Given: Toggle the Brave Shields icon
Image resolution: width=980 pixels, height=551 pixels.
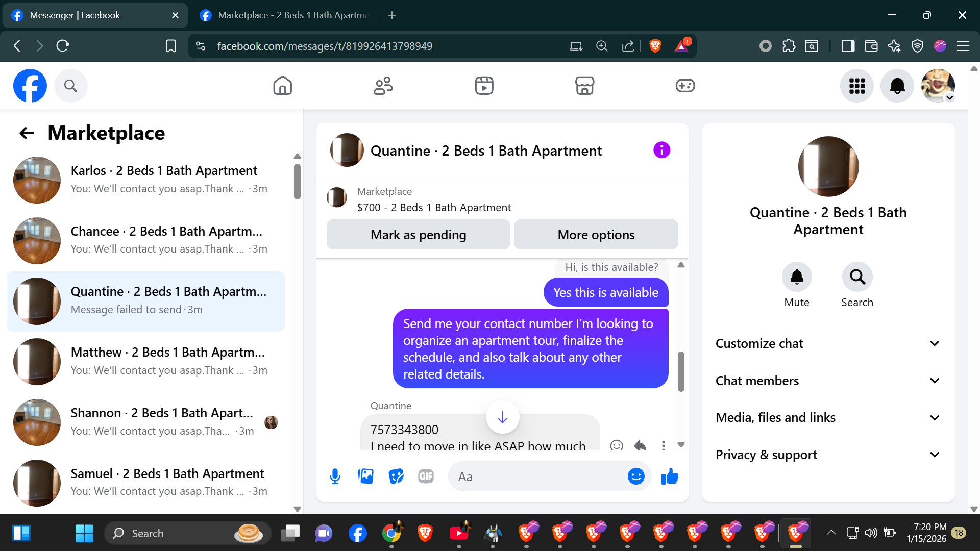Looking at the screenshot, I should (x=655, y=46).
